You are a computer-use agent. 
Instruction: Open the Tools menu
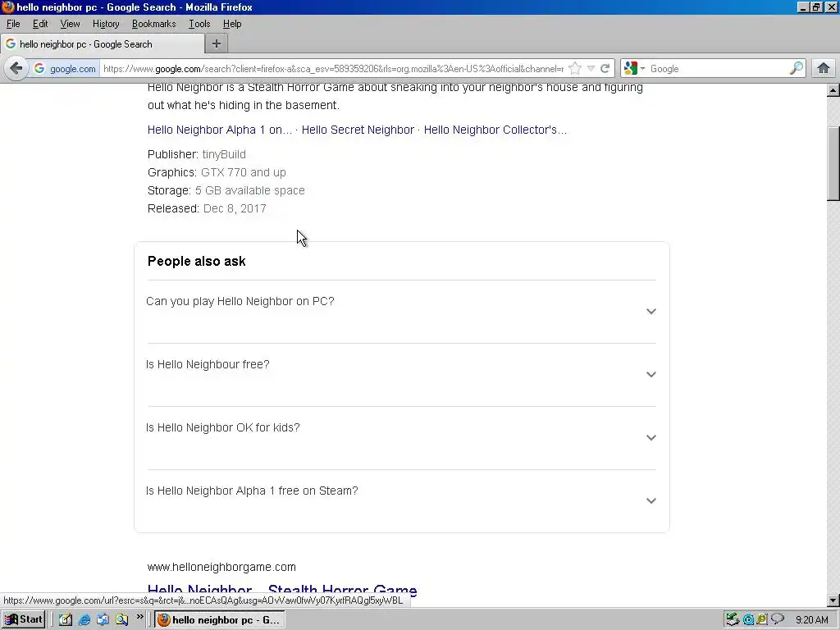coord(199,24)
